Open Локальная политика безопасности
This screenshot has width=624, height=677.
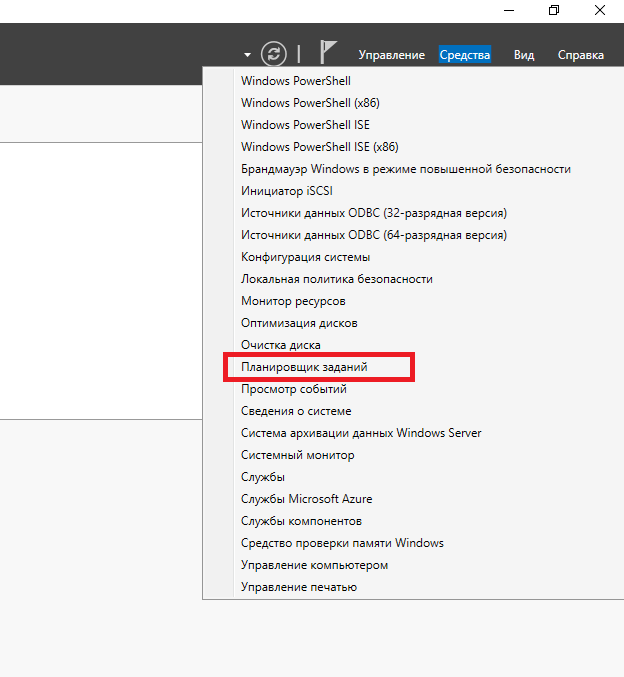(336, 279)
